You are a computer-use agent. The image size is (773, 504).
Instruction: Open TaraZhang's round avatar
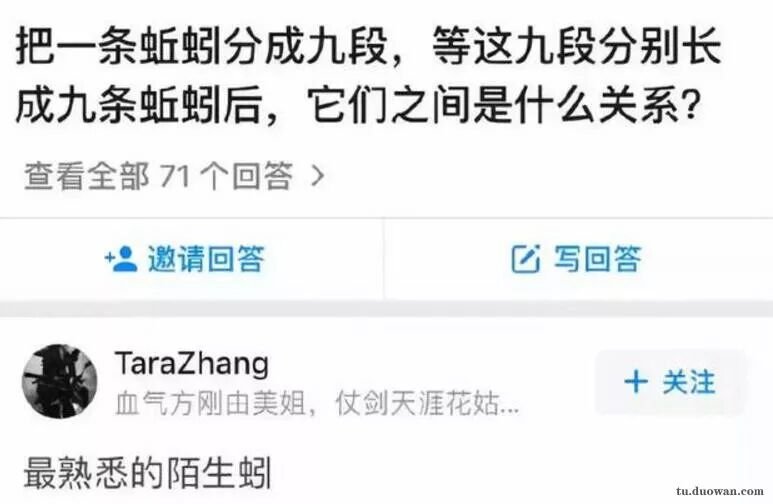tap(60, 381)
